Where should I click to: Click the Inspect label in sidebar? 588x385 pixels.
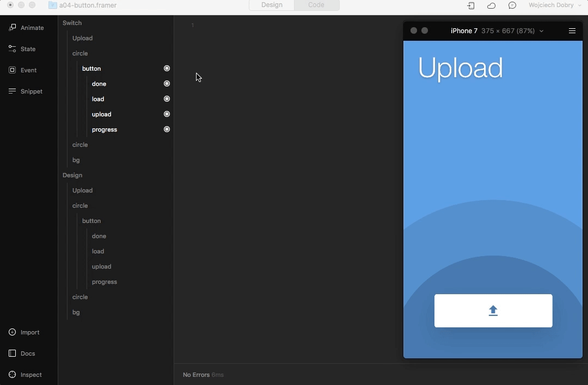click(x=31, y=375)
